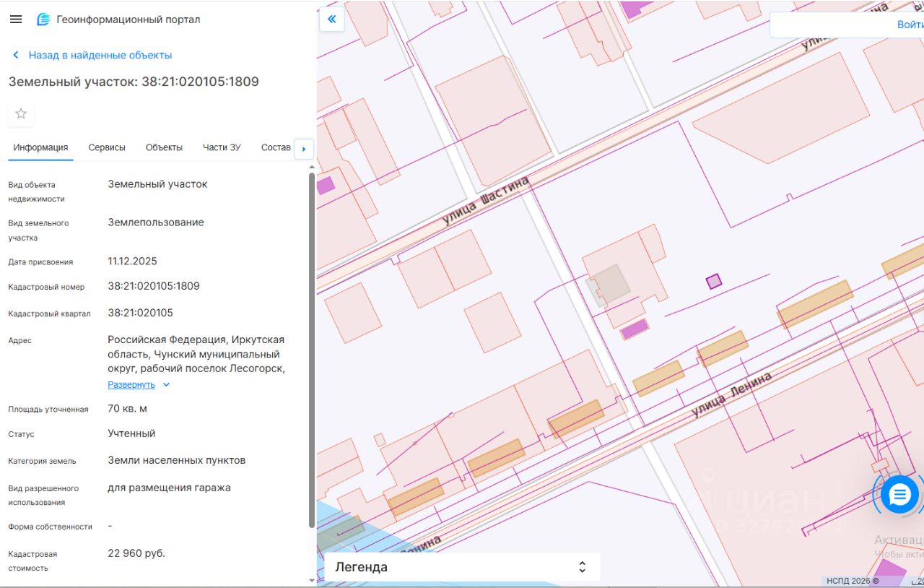Go back via Назад в найденные объекты

pos(100,56)
